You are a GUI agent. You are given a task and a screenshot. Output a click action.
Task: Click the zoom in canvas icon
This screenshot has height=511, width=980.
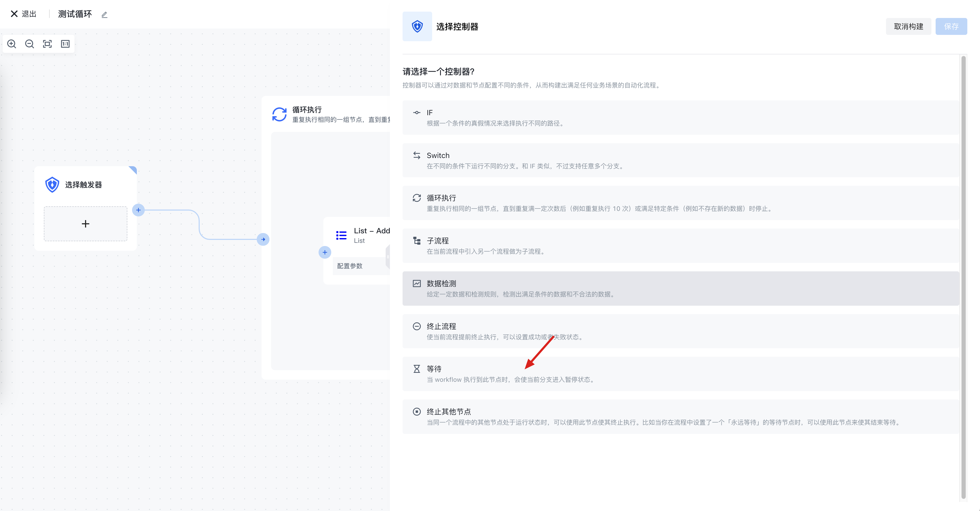12,44
